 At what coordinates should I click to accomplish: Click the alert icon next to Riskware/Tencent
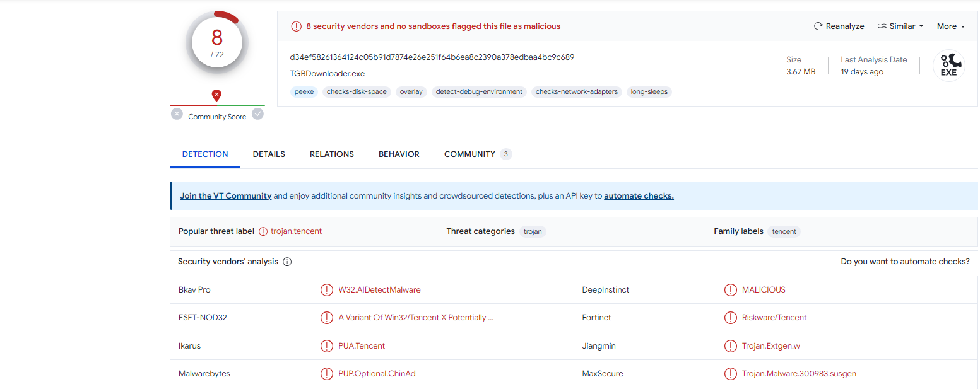point(730,318)
